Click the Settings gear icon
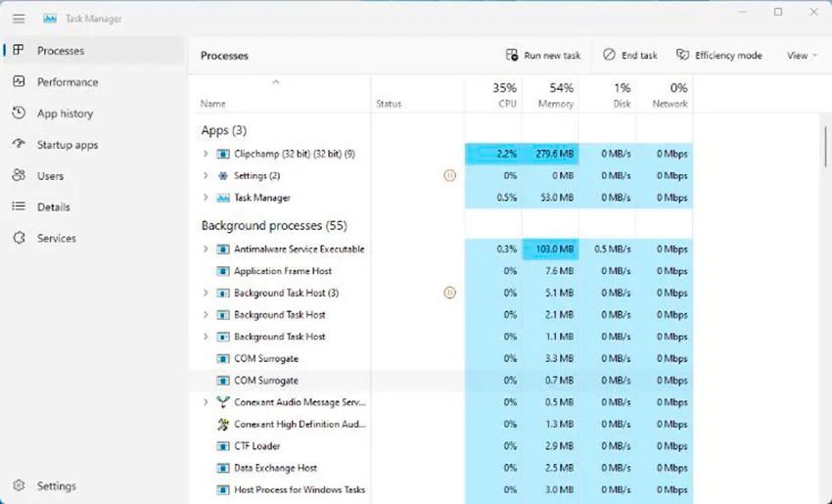This screenshot has height=504, width=832. pos(19,485)
